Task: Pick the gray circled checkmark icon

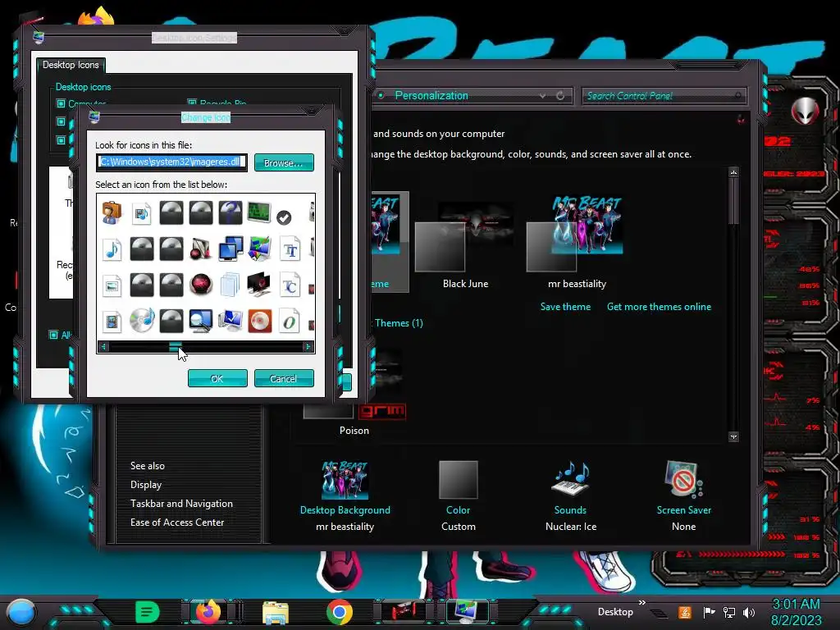Action: pos(284,217)
